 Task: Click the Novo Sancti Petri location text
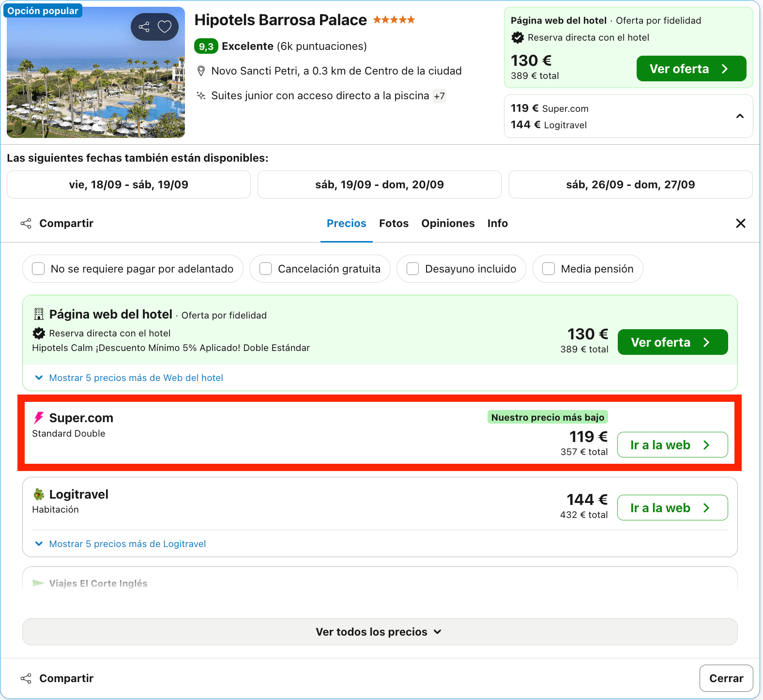[336, 71]
